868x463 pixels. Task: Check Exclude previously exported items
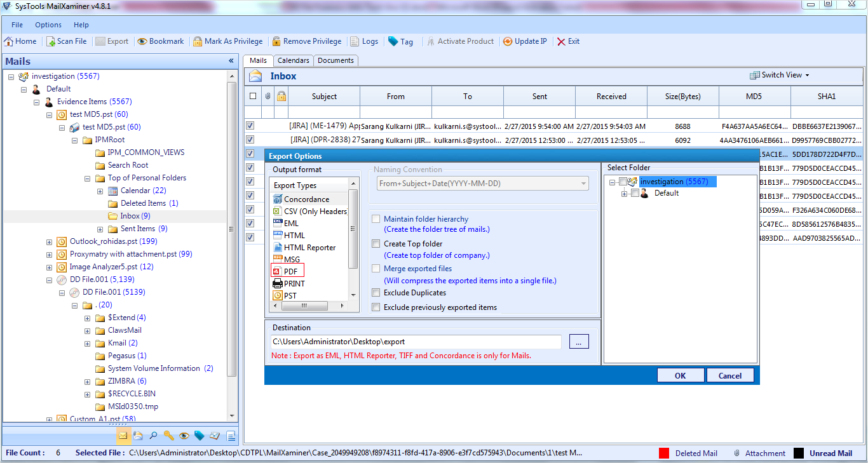coord(376,307)
